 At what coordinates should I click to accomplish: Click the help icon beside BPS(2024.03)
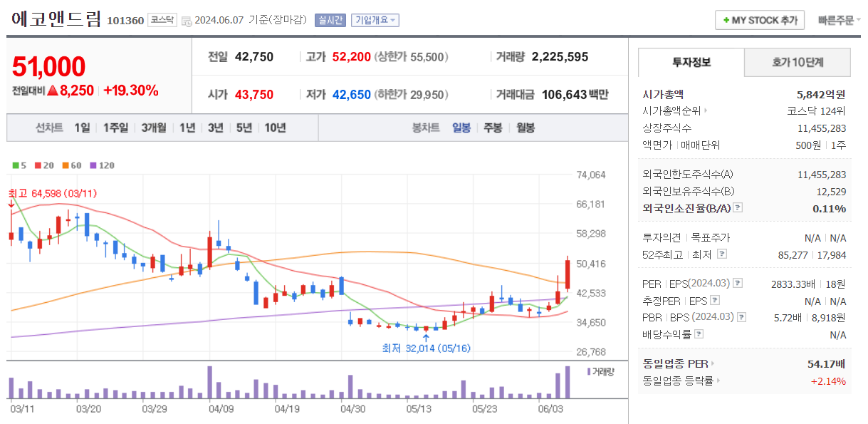(742, 316)
